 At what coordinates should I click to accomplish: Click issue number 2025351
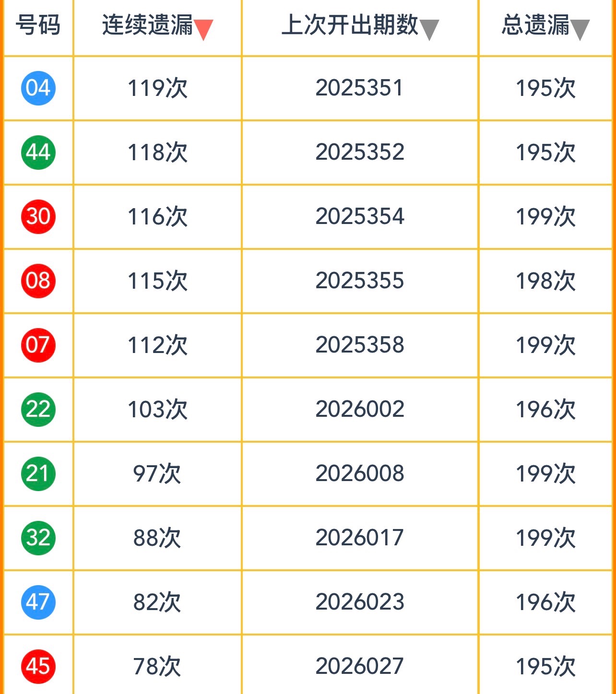[359, 88]
